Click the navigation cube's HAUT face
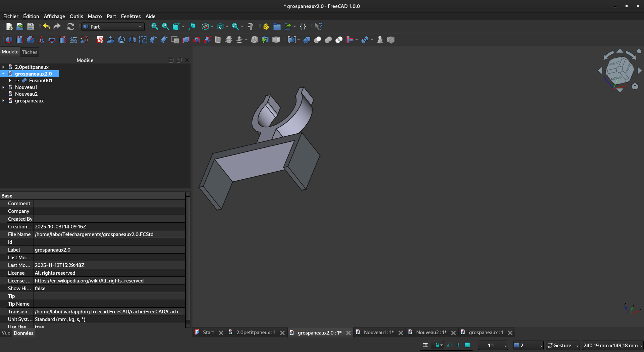The height and width of the screenshot is (352, 644). pos(614,63)
